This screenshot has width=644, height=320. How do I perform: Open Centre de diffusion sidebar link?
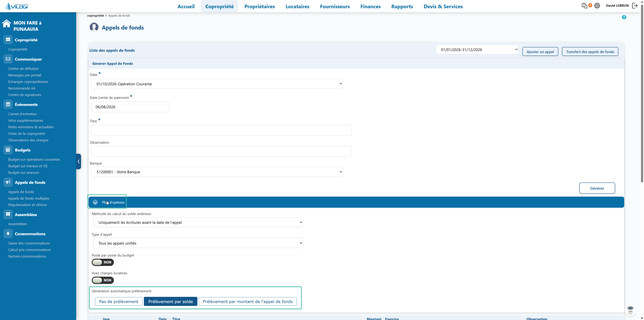click(x=23, y=68)
